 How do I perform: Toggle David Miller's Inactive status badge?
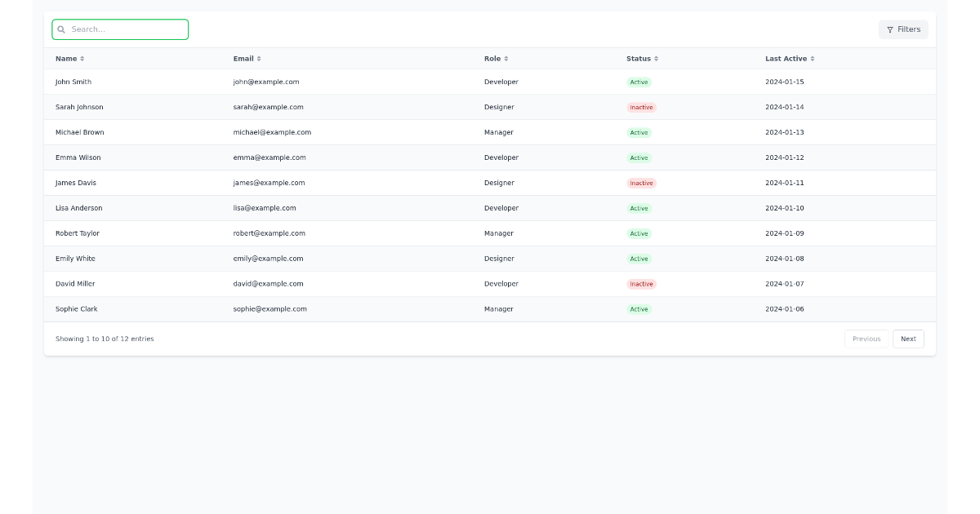point(641,284)
